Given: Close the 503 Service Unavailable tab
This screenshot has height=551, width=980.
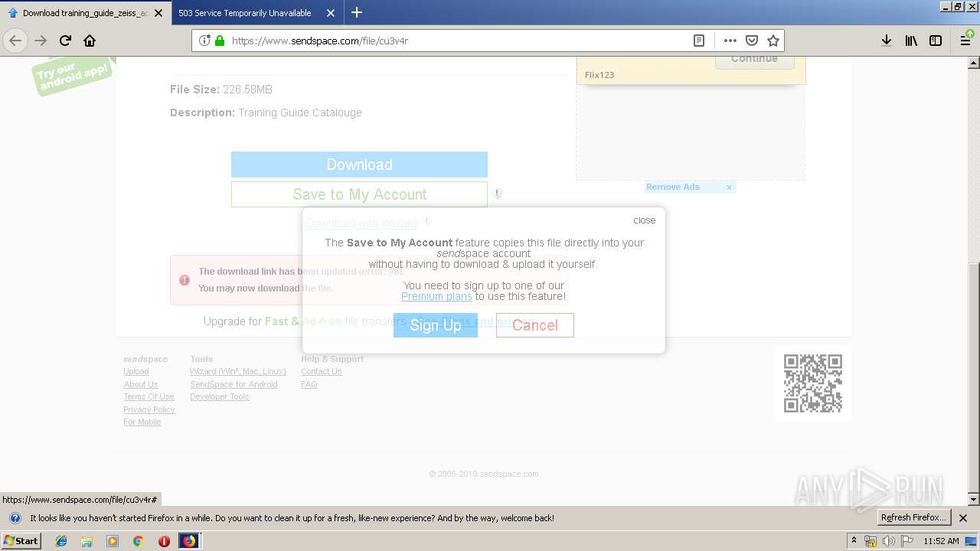Looking at the screenshot, I should [x=331, y=13].
